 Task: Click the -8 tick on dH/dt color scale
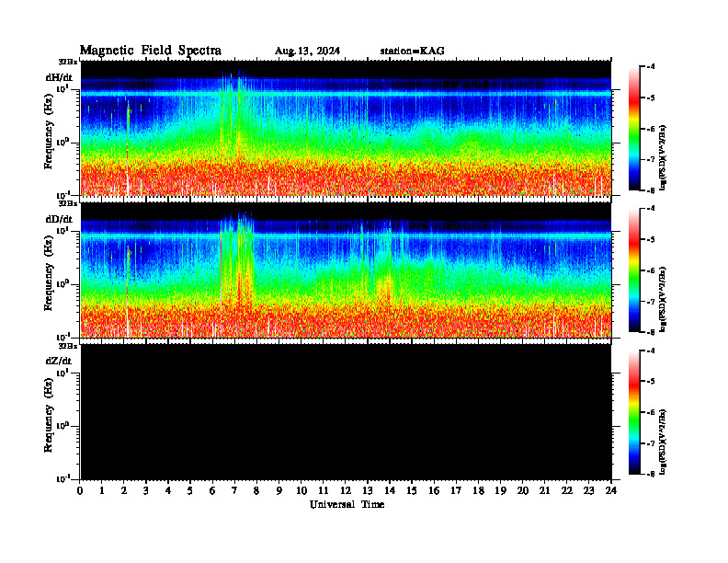tap(652, 190)
